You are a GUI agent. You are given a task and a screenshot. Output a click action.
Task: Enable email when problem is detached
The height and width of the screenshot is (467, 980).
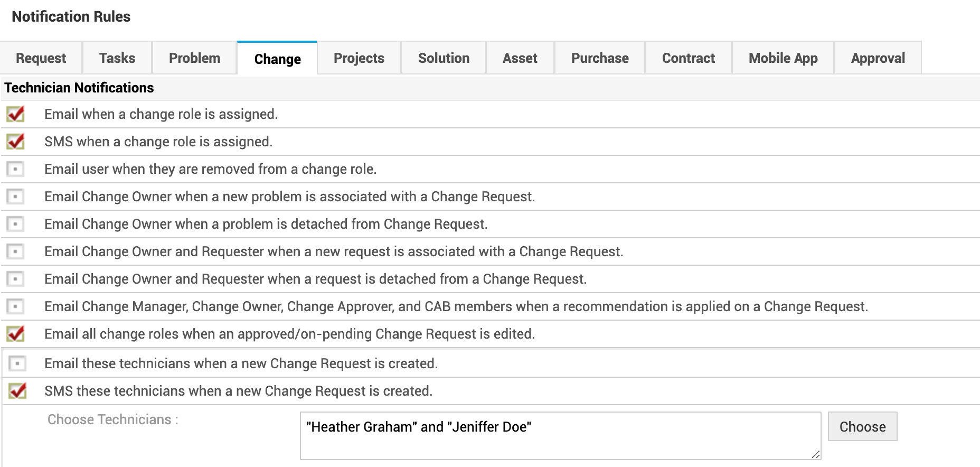coord(15,224)
